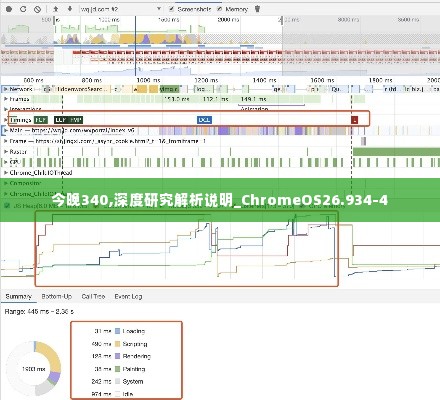The height and width of the screenshot is (400, 440).
Task: Expand the Frame iframe track
Action: [x=6, y=141]
